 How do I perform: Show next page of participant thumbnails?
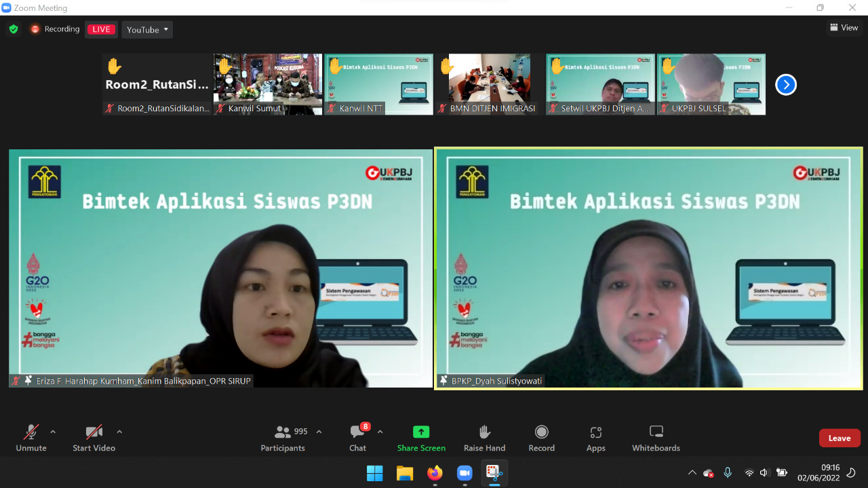(785, 85)
